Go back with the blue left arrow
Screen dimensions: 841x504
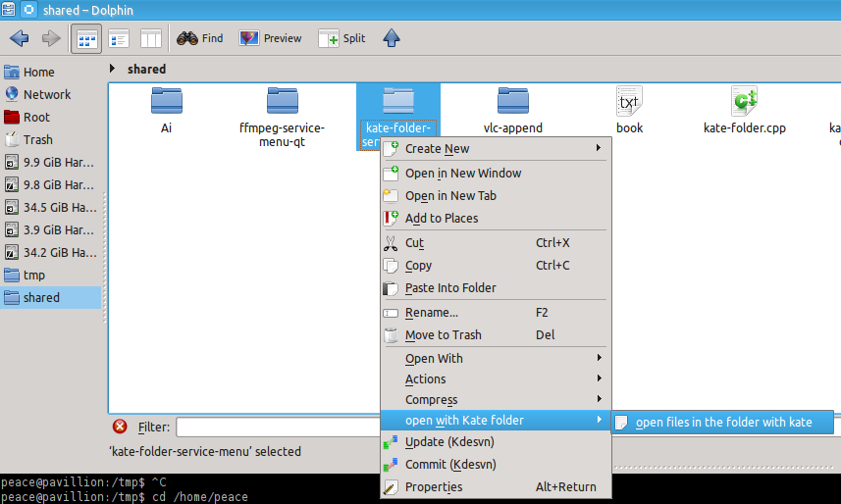[20, 38]
